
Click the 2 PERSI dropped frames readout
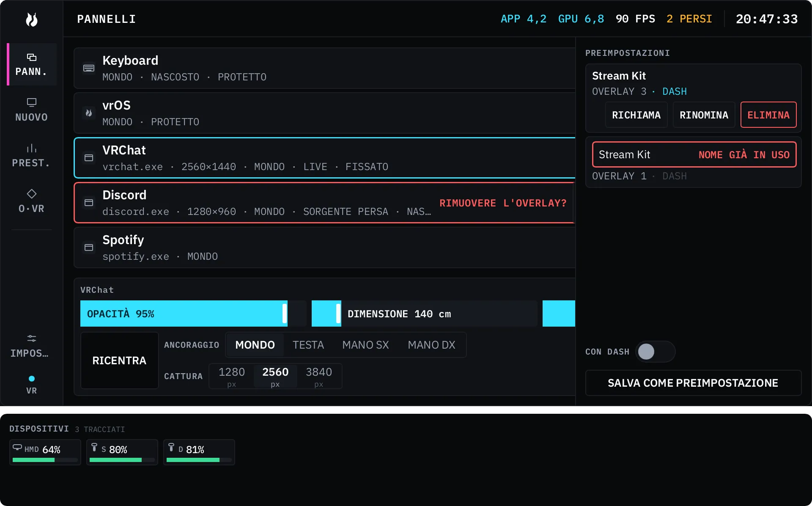point(689,19)
